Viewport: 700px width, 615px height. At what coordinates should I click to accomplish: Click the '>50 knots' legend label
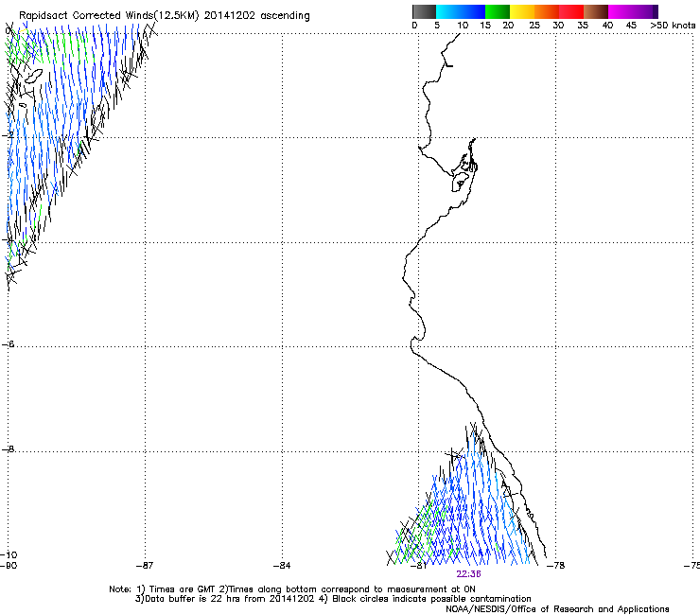coord(673,26)
